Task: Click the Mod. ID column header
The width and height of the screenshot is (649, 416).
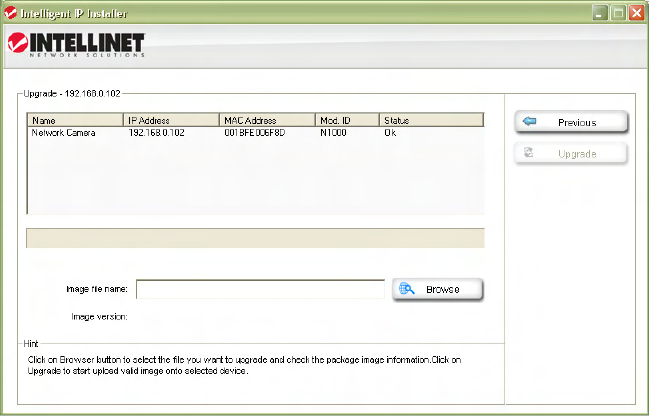Action: click(x=347, y=120)
